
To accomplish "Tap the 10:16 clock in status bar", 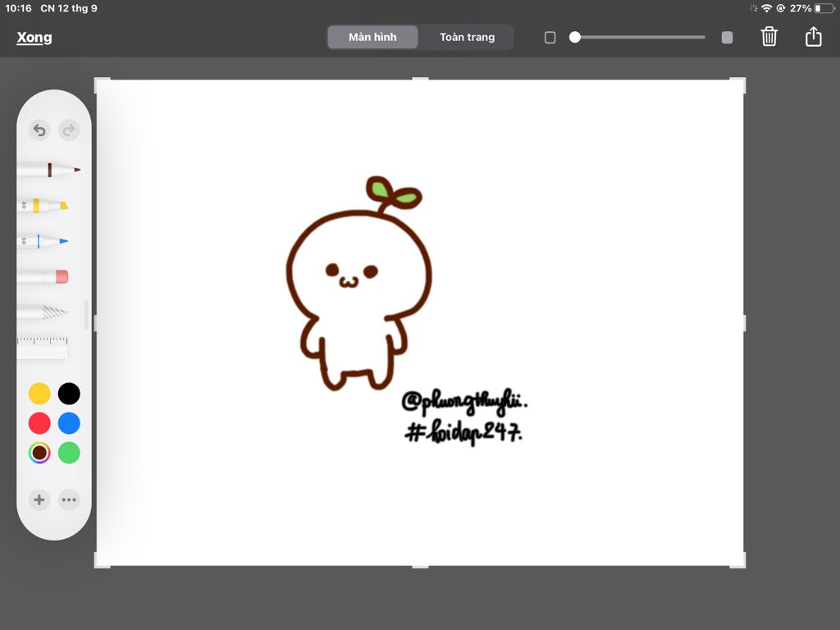I will pyautogui.click(x=18, y=8).
